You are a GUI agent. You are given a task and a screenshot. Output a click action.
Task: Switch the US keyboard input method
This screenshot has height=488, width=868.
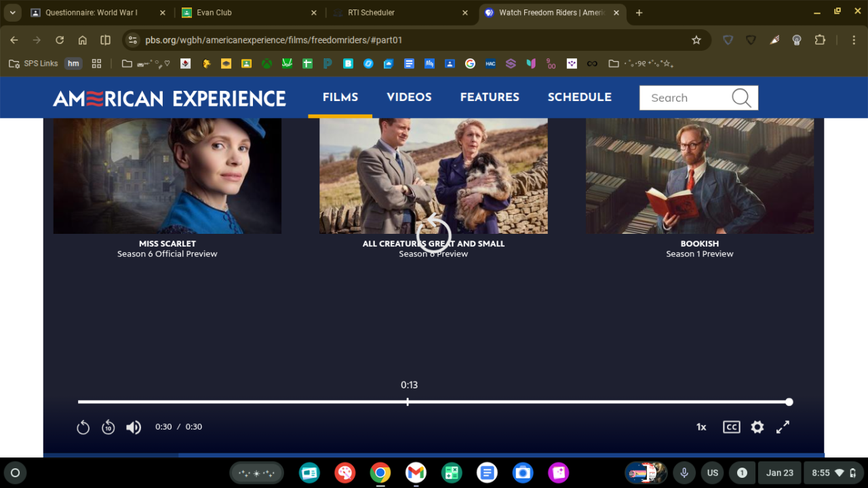click(713, 473)
